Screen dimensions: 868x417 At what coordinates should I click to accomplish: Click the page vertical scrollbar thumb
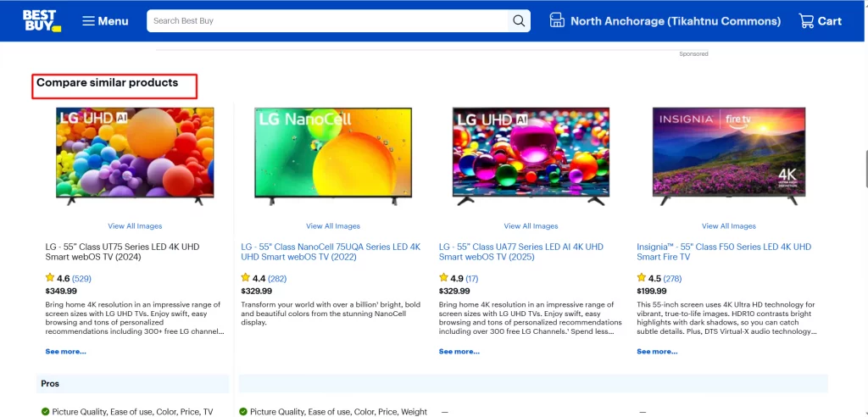pos(865,169)
